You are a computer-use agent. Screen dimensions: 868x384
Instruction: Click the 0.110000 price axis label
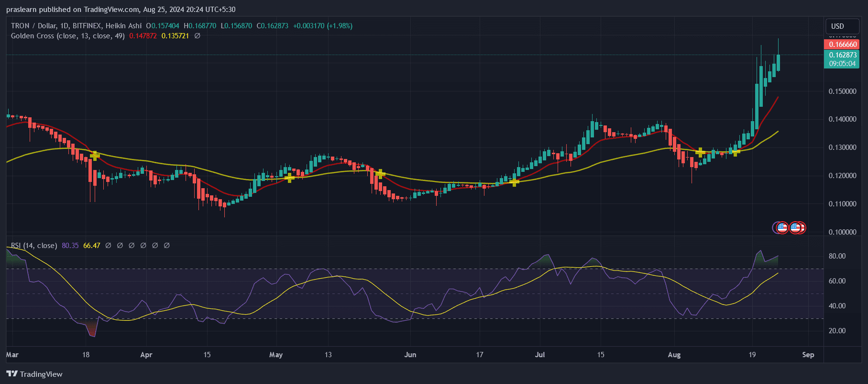[x=842, y=204]
